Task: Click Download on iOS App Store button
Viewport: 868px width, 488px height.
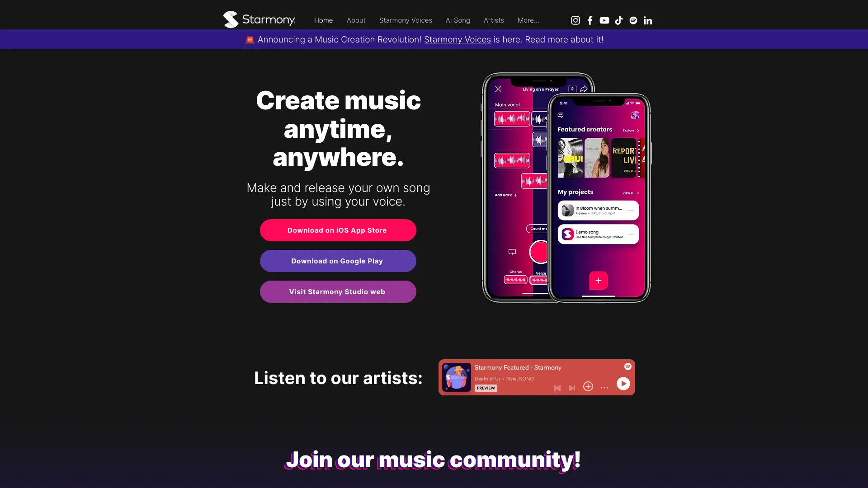Action: [x=337, y=230]
